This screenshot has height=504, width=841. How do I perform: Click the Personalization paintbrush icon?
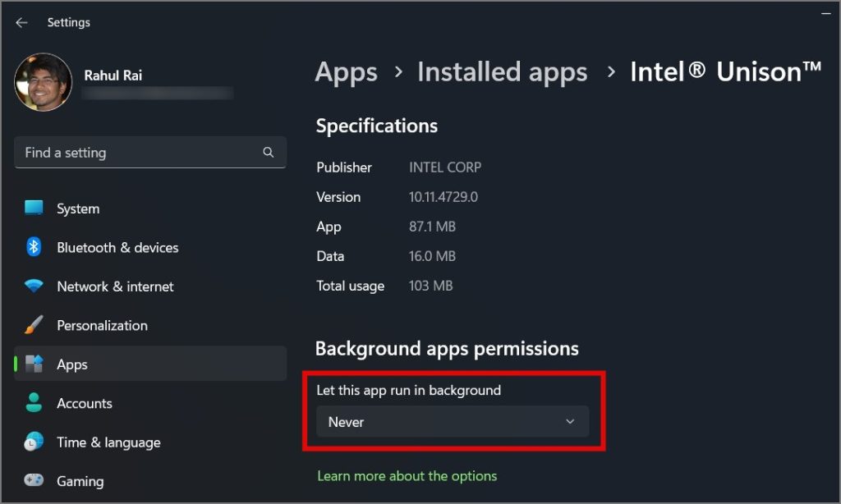click(34, 324)
